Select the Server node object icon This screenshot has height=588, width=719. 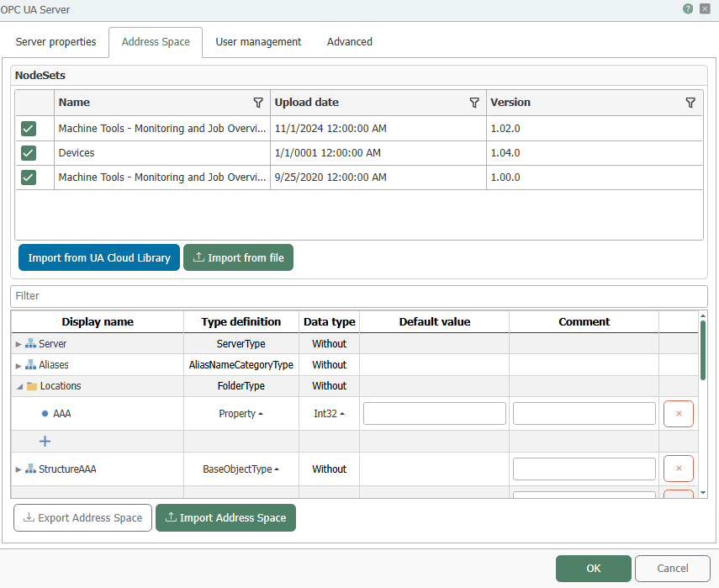[x=30, y=343]
